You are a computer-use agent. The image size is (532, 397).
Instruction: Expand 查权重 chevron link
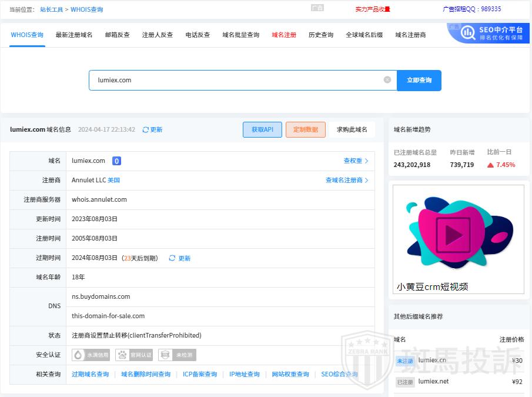356,161
